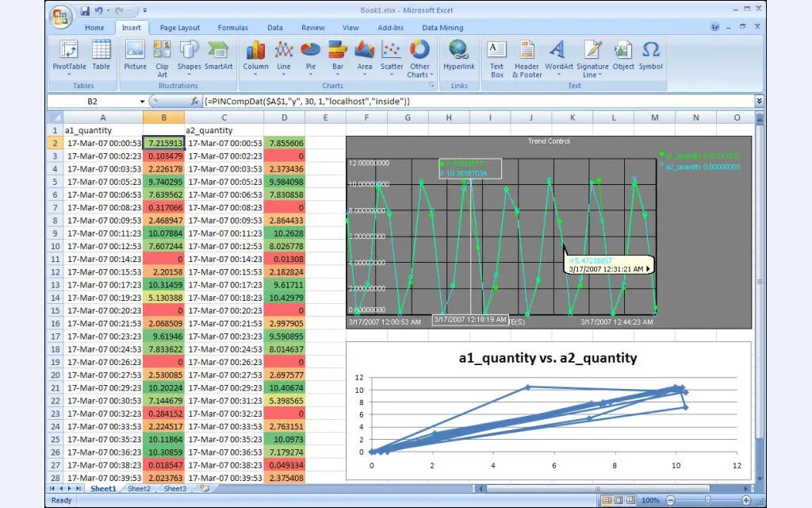Open the Review ribbon tab
This screenshot has width=812, height=508.
point(312,28)
